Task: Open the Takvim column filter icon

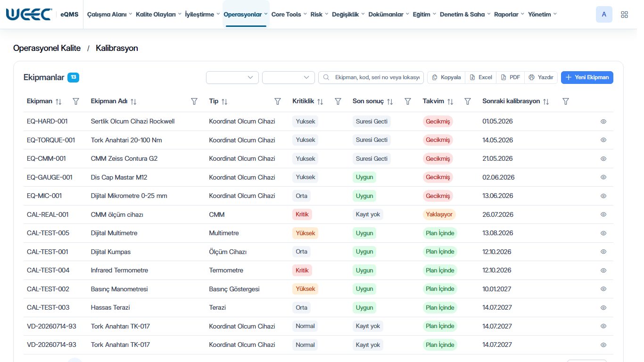Action: pos(468,101)
